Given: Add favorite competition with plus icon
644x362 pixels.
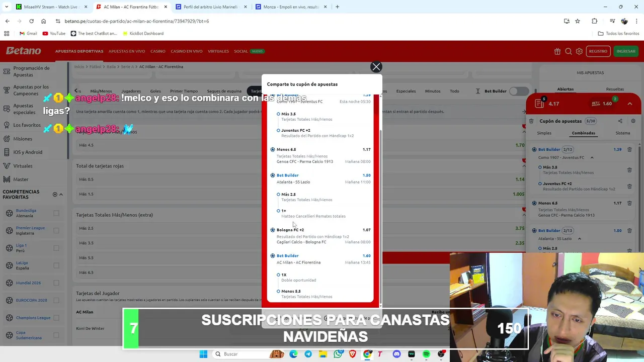Looking at the screenshot, I should [x=55, y=195].
